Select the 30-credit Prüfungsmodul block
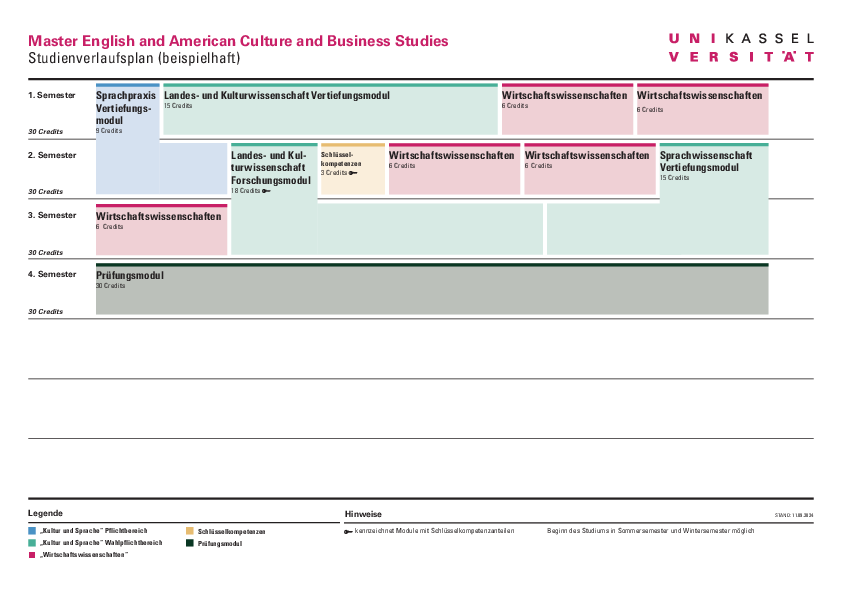 coord(431,290)
